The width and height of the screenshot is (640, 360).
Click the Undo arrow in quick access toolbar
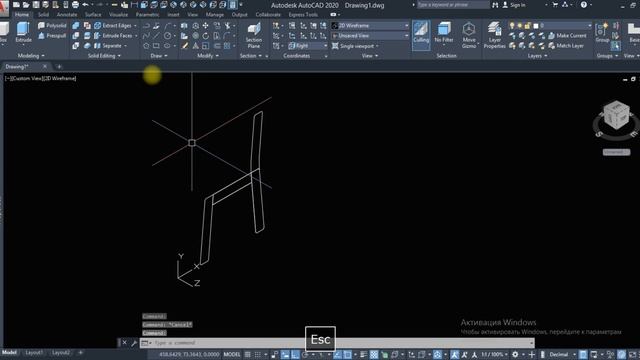[85, 5]
